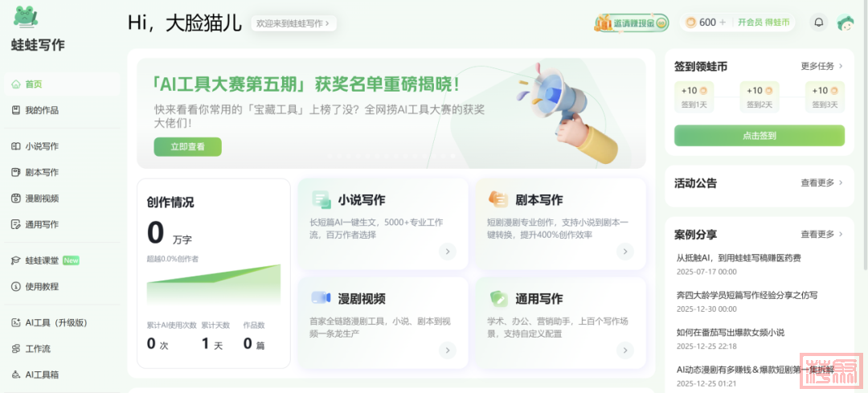Click the 剧本写作 card icon
The height and width of the screenshot is (393, 868).
[x=497, y=199]
